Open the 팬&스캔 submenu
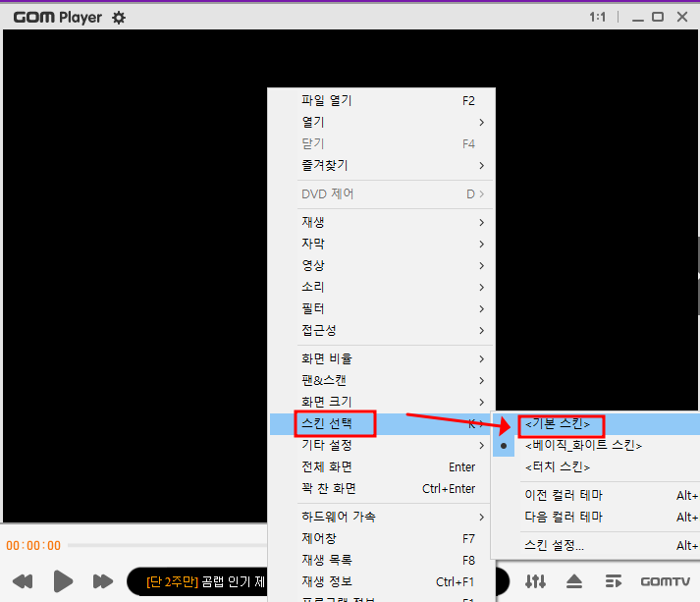Screen dimensions: 700x602 pyautogui.click(x=383, y=380)
